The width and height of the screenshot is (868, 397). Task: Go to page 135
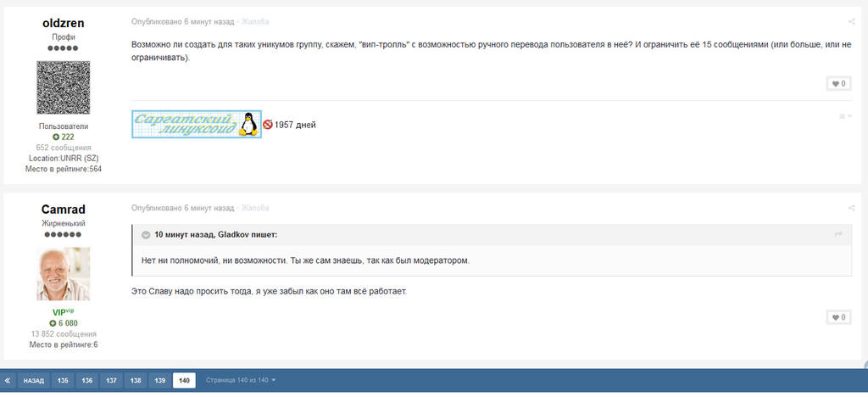pyautogui.click(x=63, y=381)
